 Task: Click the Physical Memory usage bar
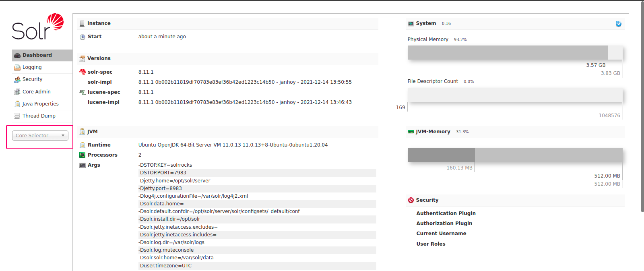pos(515,53)
